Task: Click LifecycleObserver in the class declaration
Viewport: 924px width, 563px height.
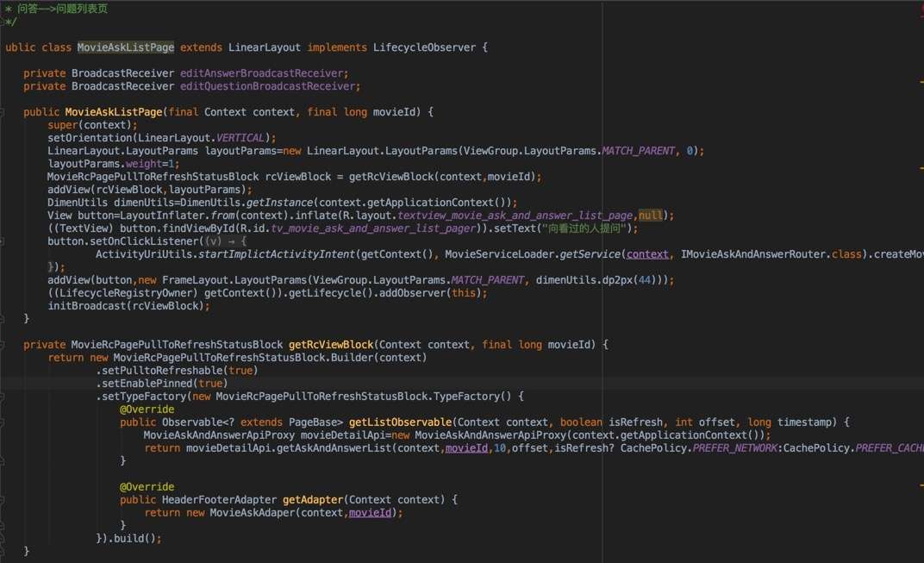Action: (x=424, y=47)
